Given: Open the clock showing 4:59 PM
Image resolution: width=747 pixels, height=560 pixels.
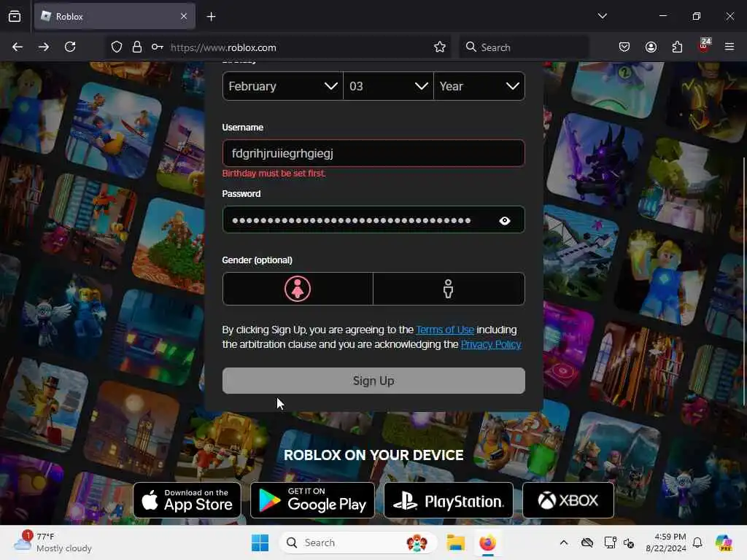Looking at the screenshot, I should [x=665, y=542].
